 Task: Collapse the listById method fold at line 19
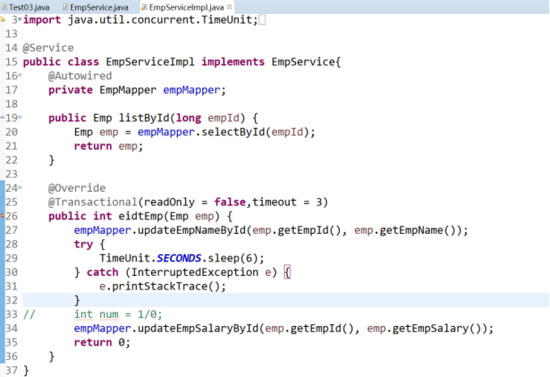[20, 117]
